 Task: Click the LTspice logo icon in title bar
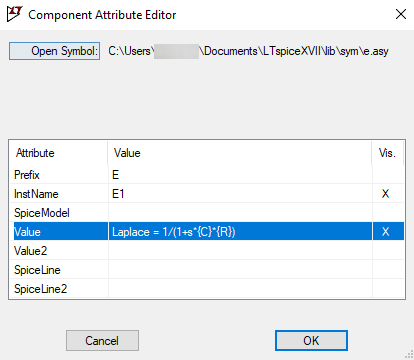pyautogui.click(x=14, y=14)
